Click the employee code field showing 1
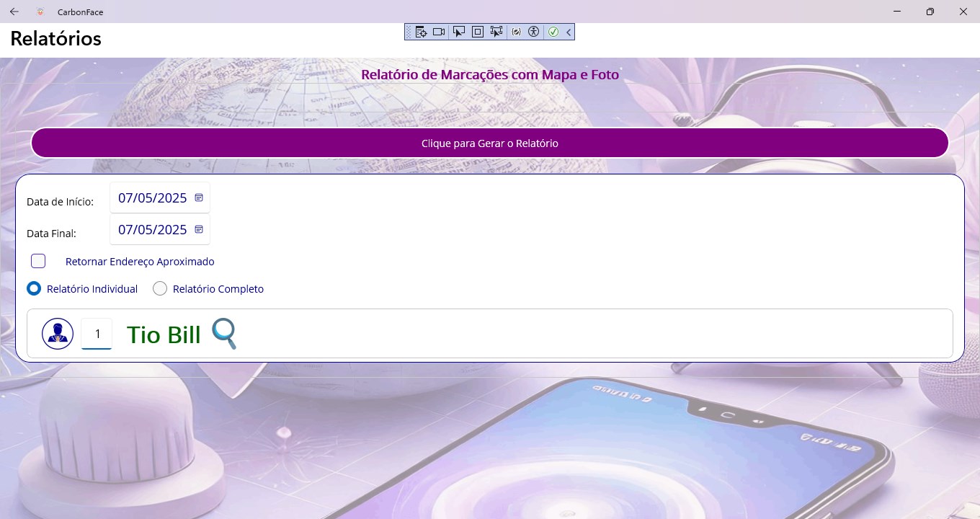The image size is (980, 519). (97, 334)
